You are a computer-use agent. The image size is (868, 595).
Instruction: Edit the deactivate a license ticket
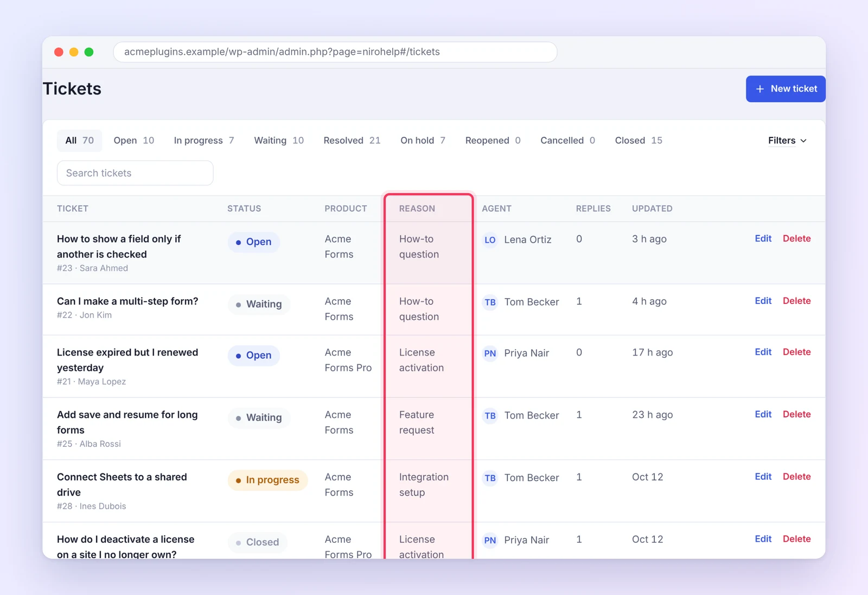763,539
